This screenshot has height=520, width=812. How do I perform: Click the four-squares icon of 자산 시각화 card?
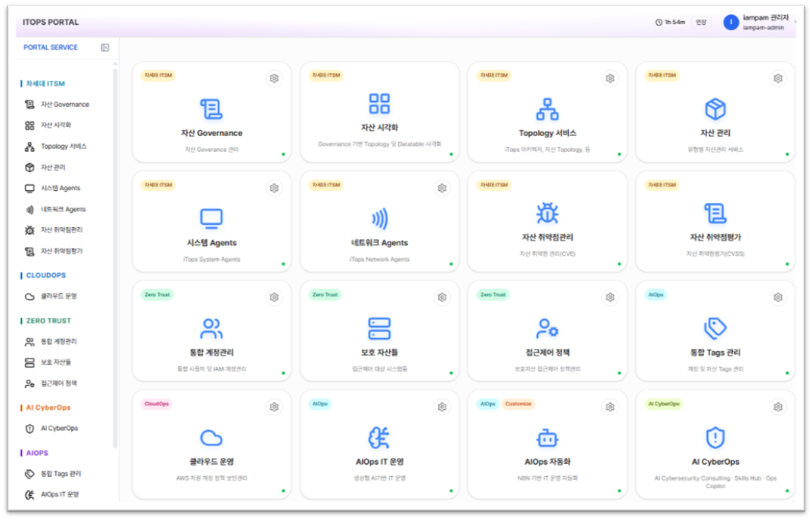380,103
